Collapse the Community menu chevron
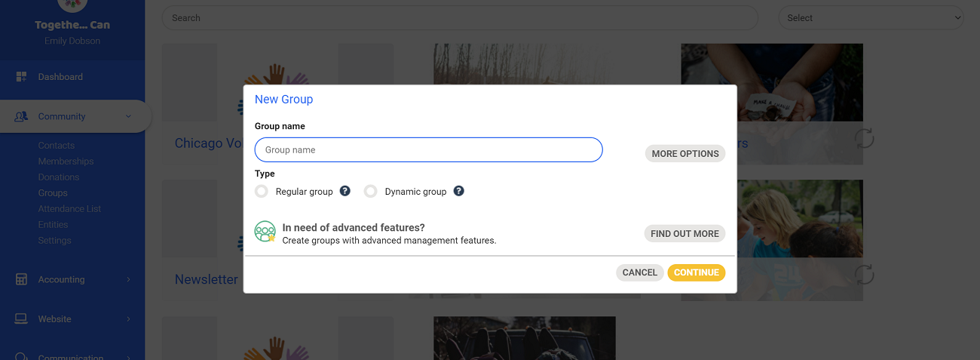The image size is (980, 360). click(x=128, y=116)
